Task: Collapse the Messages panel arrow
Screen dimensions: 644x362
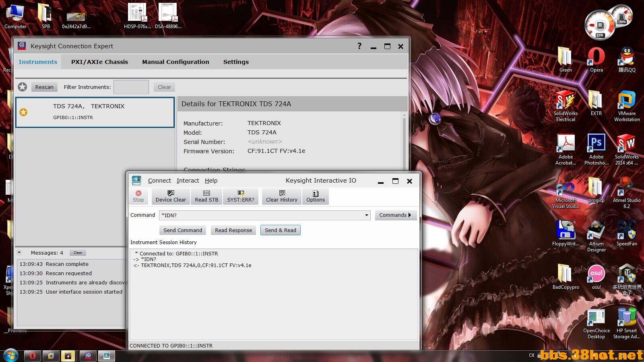Action: point(19,253)
